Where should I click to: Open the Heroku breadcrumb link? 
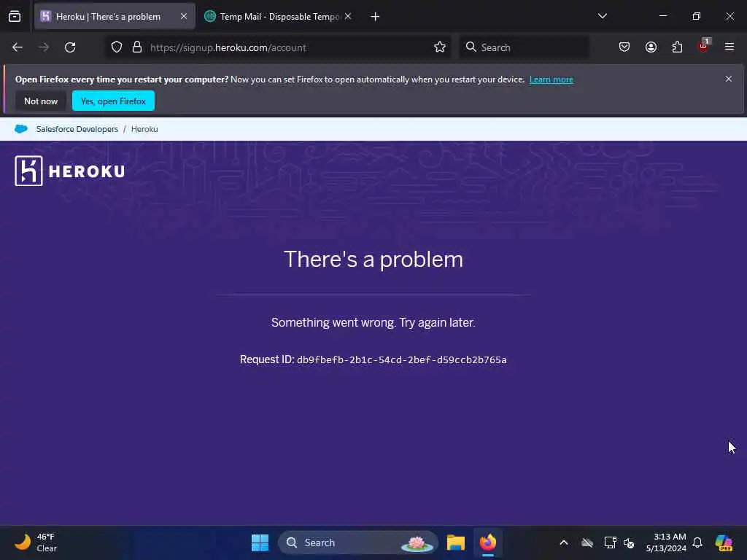click(x=144, y=129)
